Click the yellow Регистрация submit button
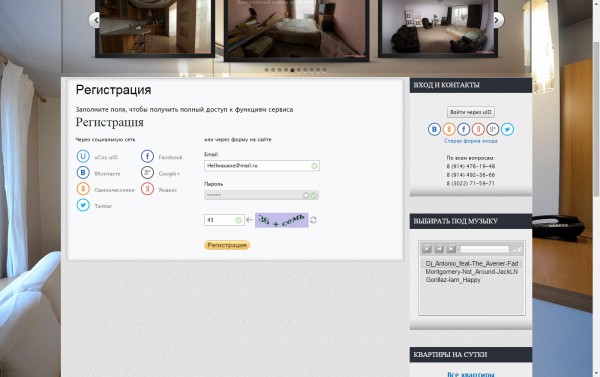Viewport: 600px width, 377px height. click(227, 245)
